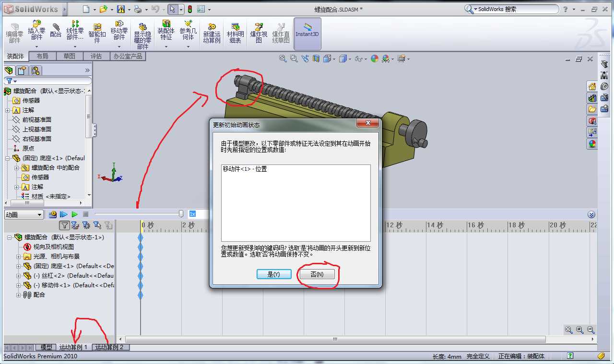Click the SolidWorks 搜索 field

(x=518, y=9)
